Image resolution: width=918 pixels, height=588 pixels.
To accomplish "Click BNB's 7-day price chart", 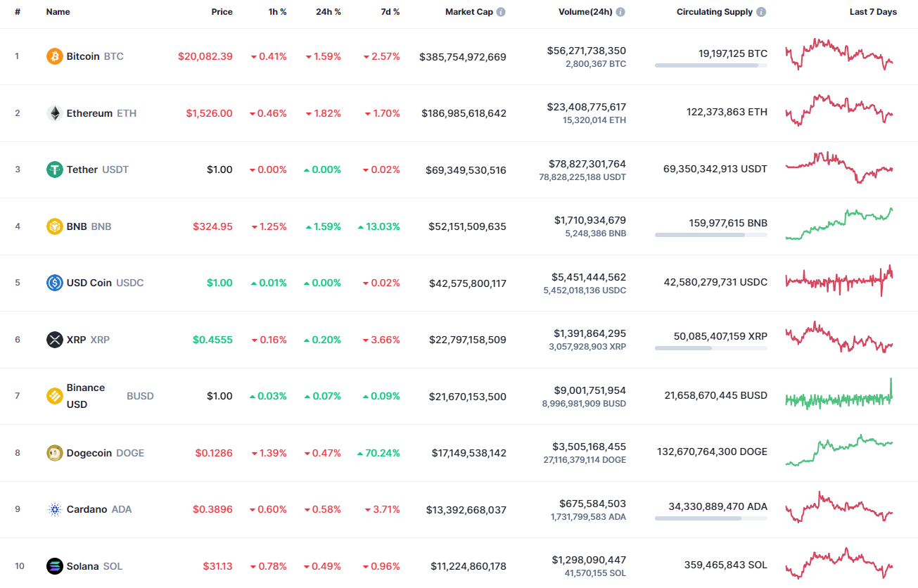I will coord(839,226).
